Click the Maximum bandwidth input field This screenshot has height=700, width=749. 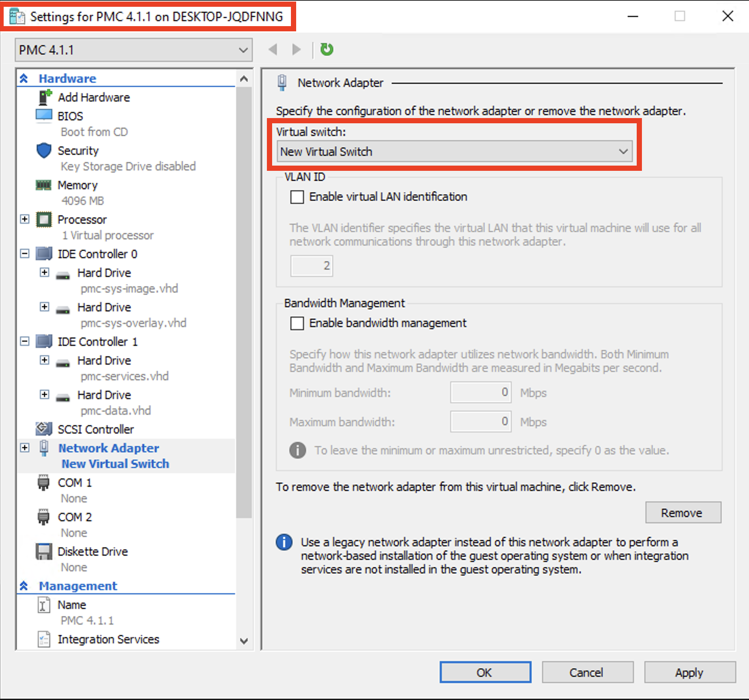point(481,422)
